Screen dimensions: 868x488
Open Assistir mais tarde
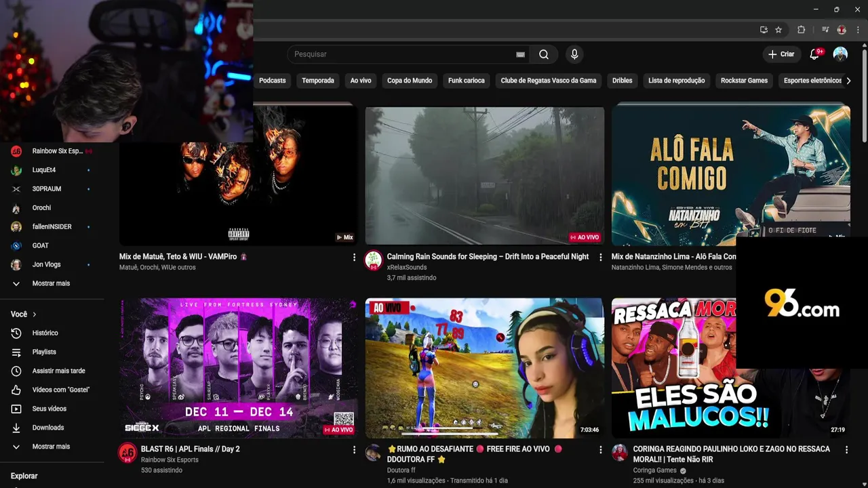pyautogui.click(x=52, y=371)
